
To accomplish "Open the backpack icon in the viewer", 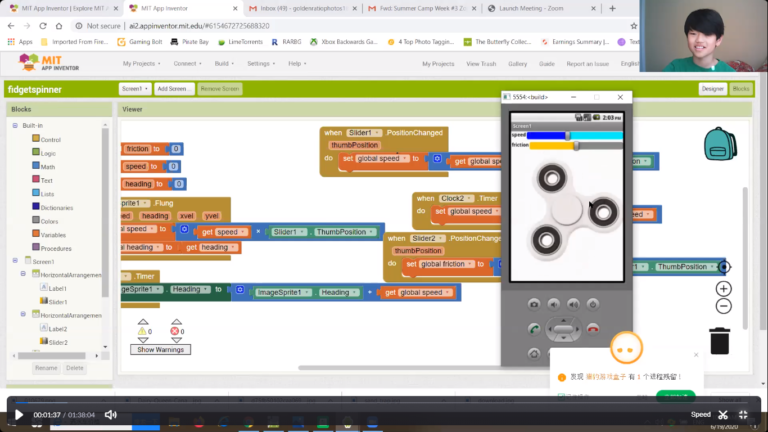I will click(x=720, y=144).
